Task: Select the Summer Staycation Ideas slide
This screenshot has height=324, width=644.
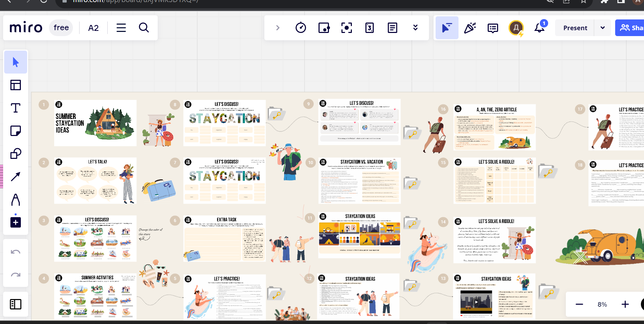Action: click(x=95, y=123)
